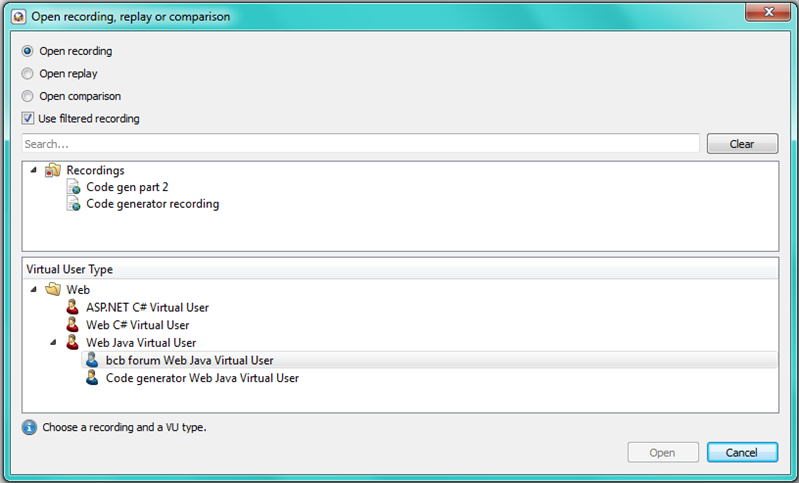Screen dimensions: 799x483
Task: Click the Web Java Virtual User icon
Action: pyautogui.click(x=73, y=343)
